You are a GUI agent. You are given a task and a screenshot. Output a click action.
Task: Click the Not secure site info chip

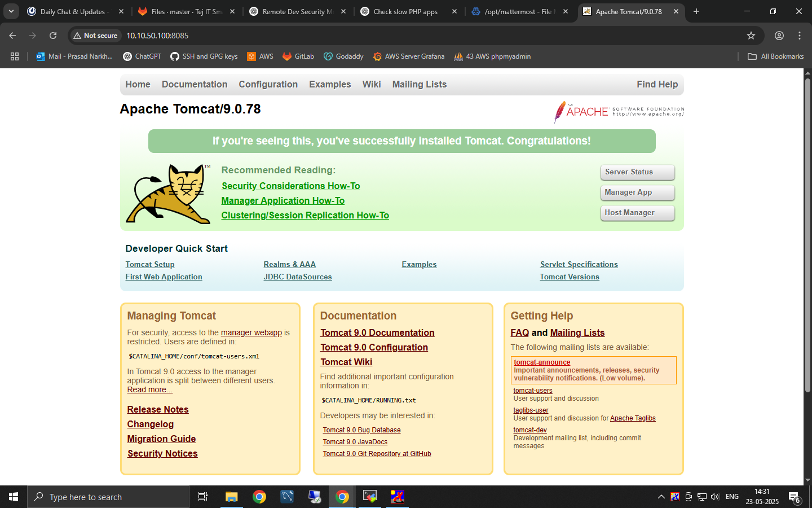tap(95, 36)
